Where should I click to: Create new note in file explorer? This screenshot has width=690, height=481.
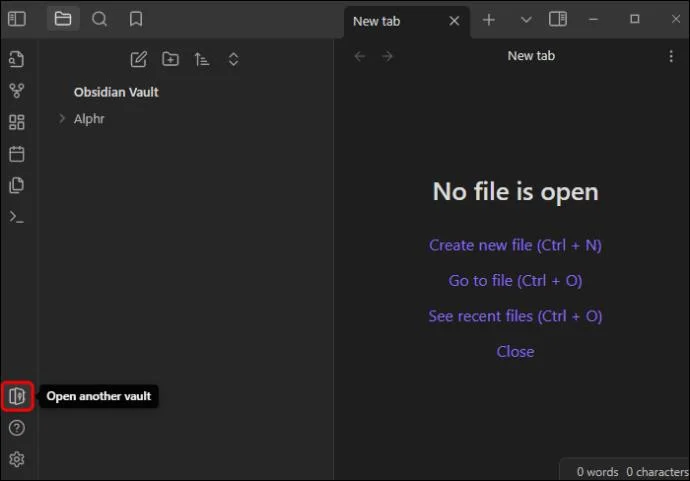[139, 59]
